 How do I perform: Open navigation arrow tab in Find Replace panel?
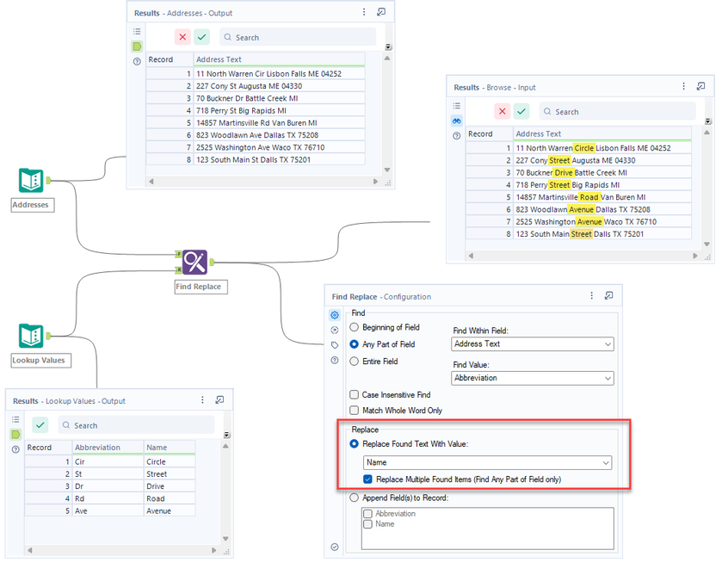coord(335,331)
